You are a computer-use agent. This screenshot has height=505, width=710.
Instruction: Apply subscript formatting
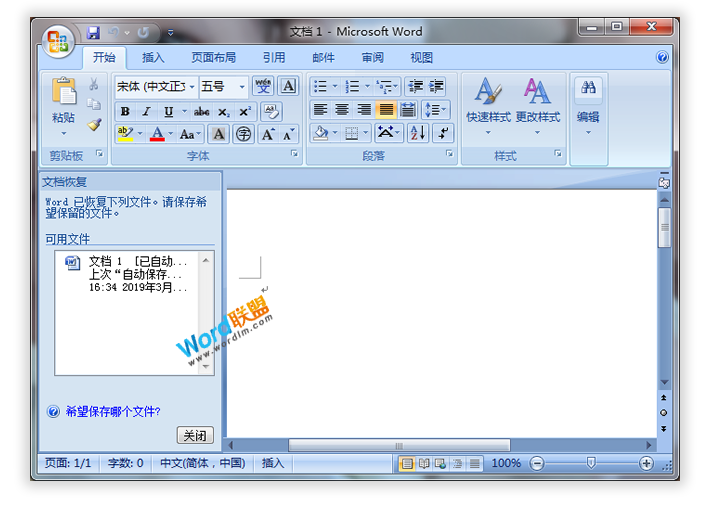[224, 112]
